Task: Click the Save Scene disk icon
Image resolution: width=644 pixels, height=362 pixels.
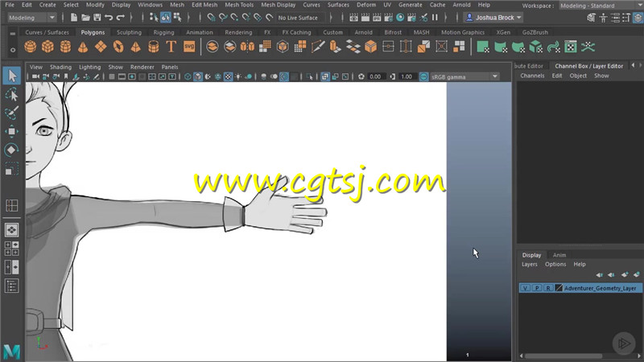Action: click(97, 17)
